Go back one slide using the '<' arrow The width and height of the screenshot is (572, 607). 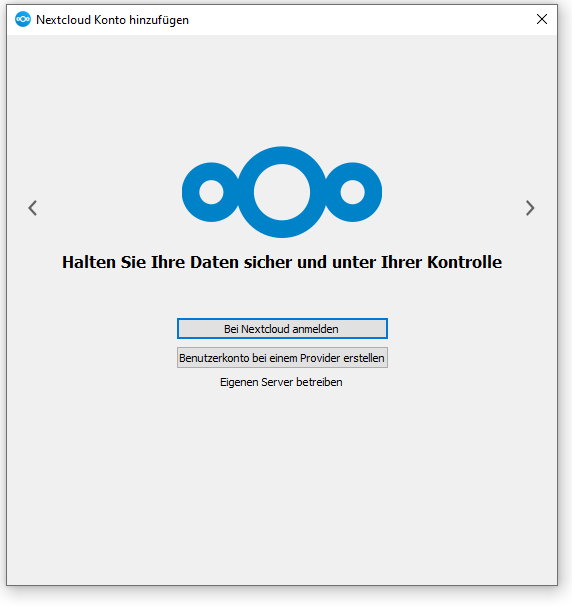(x=33, y=208)
